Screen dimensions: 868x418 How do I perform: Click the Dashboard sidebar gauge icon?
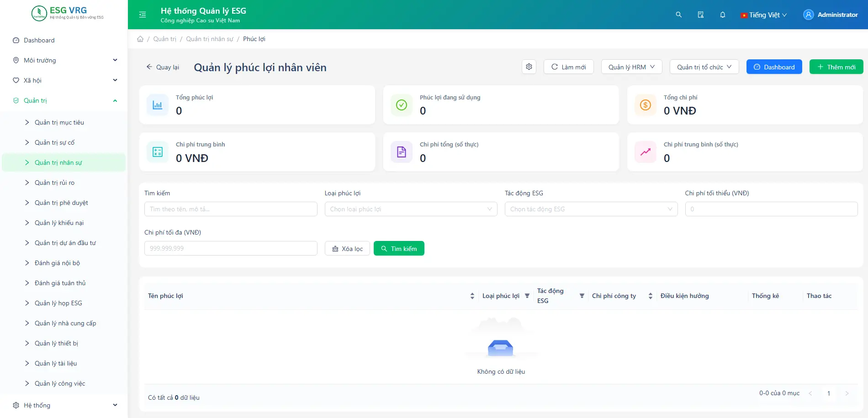click(x=16, y=40)
